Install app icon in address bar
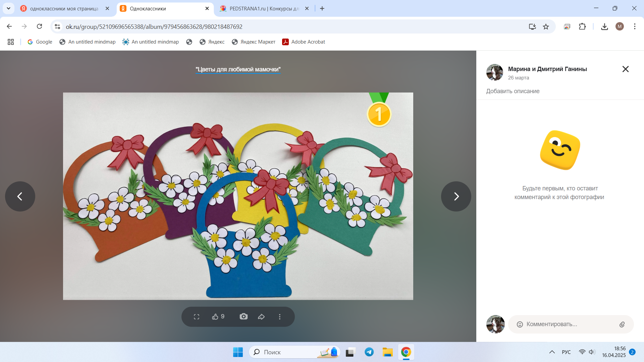This screenshot has width=644, height=362. point(532,26)
